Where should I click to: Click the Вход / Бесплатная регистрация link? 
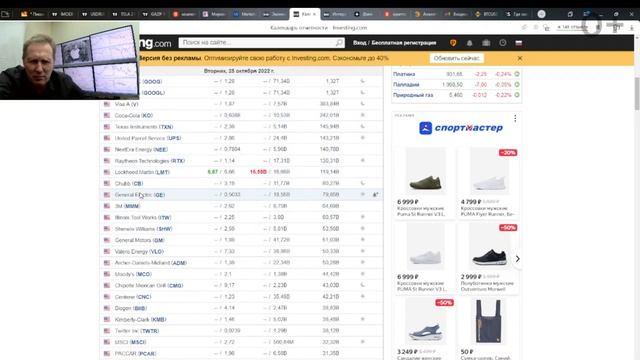click(x=394, y=43)
